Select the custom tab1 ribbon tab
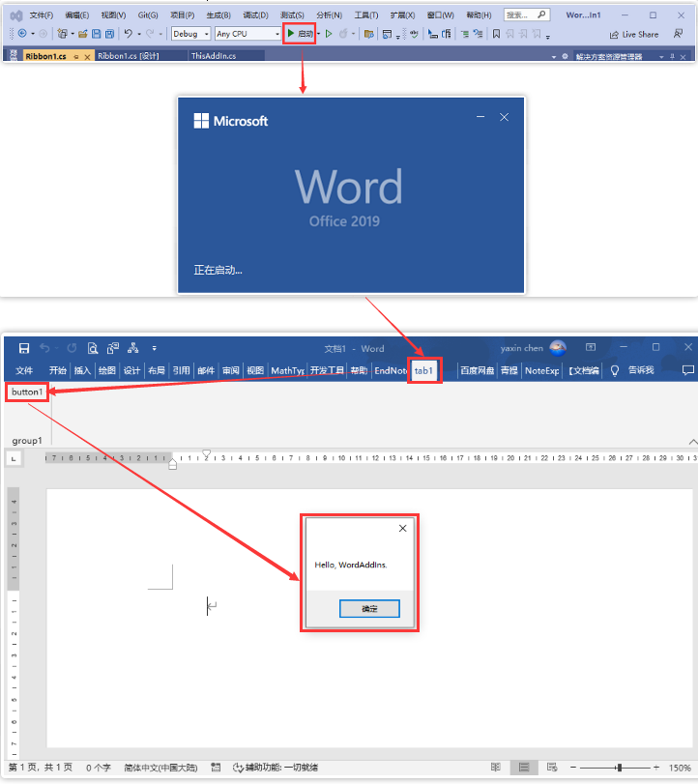This screenshot has height=784, width=698. click(423, 370)
